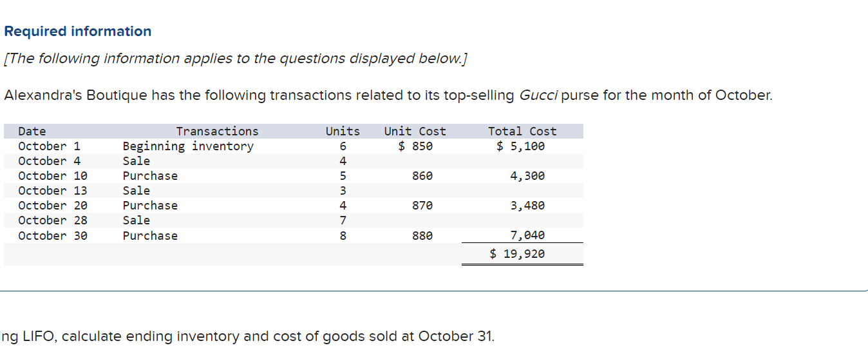Select the October 13 date cell

[53, 191]
